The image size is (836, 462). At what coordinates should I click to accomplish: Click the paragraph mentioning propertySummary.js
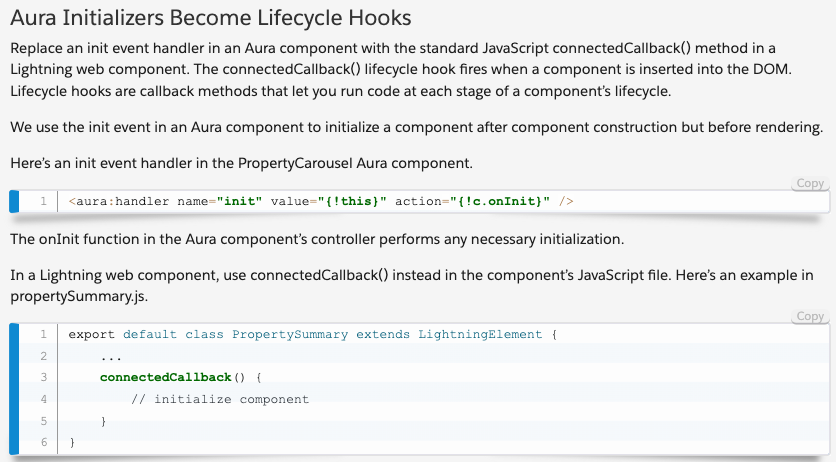(x=412, y=286)
